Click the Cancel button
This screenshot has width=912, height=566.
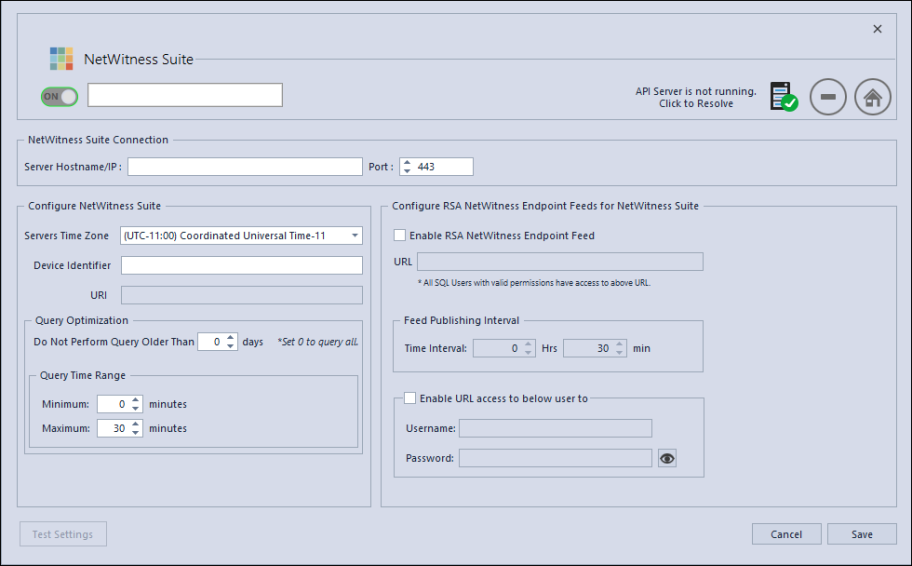click(x=786, y=534)
